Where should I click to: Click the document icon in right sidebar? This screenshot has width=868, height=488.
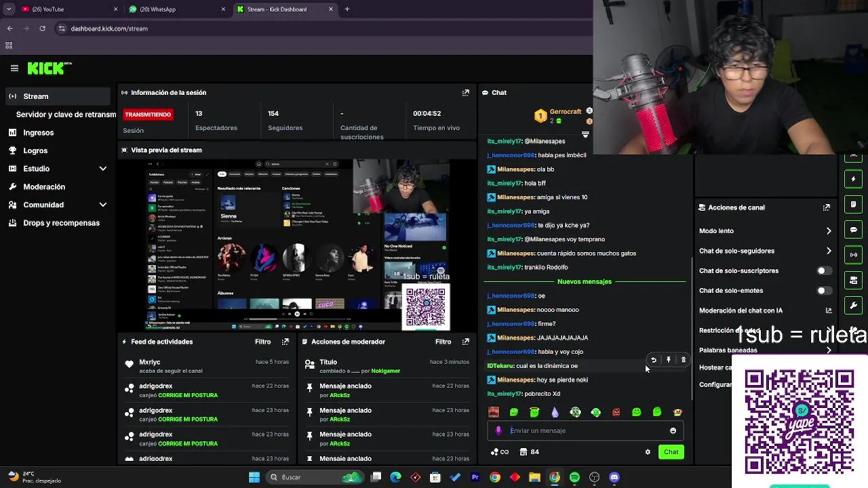pos(854,205)
